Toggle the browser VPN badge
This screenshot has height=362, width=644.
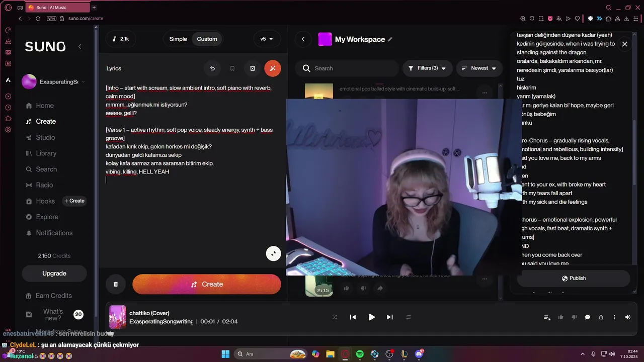pyautogui.click(x=51, y=19)
